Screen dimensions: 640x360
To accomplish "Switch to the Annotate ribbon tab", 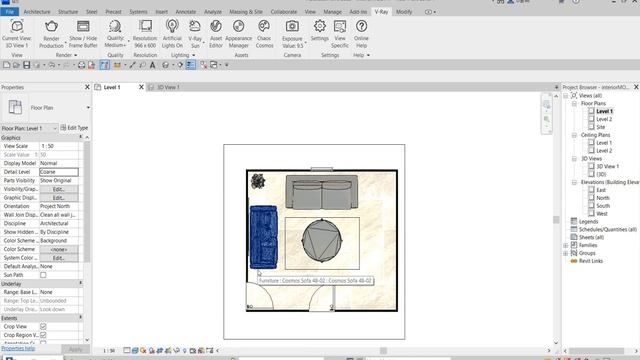I will pyautogui.click(x=186, y=12).
